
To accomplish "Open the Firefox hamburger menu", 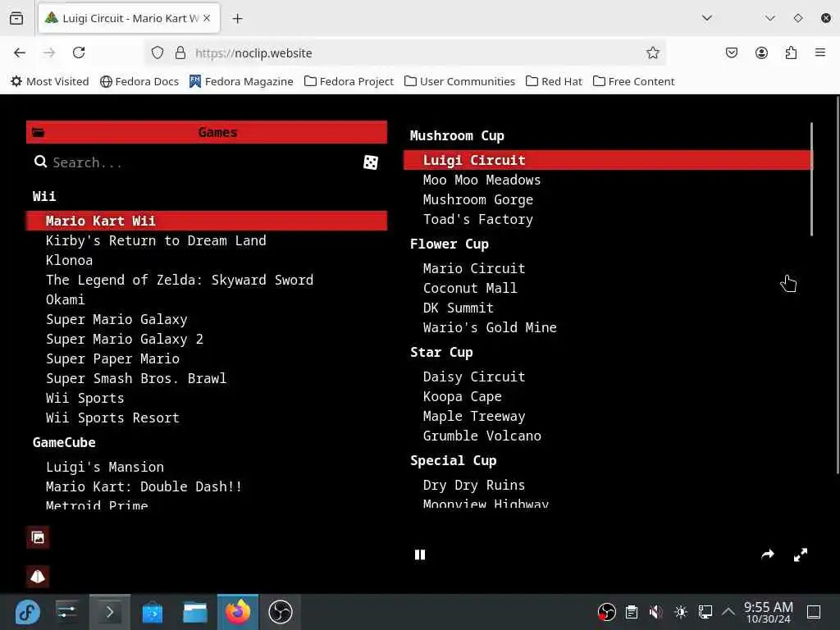I will pyautogui.click(x=820, y=52).
